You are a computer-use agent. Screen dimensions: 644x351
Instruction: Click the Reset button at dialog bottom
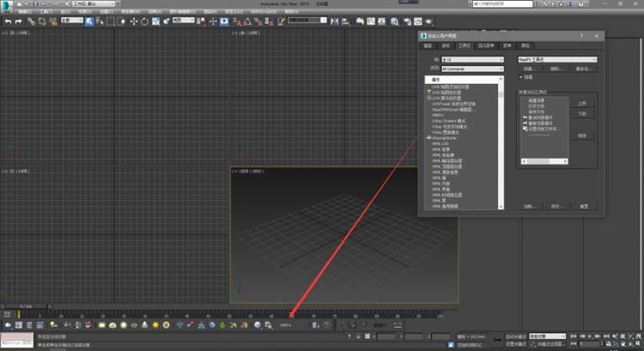(583, 206)
